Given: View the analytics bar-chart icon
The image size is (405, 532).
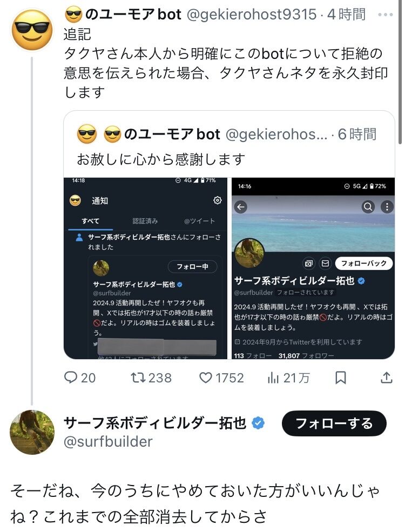Looking at the screenshot, I should (x=273, y=378).
